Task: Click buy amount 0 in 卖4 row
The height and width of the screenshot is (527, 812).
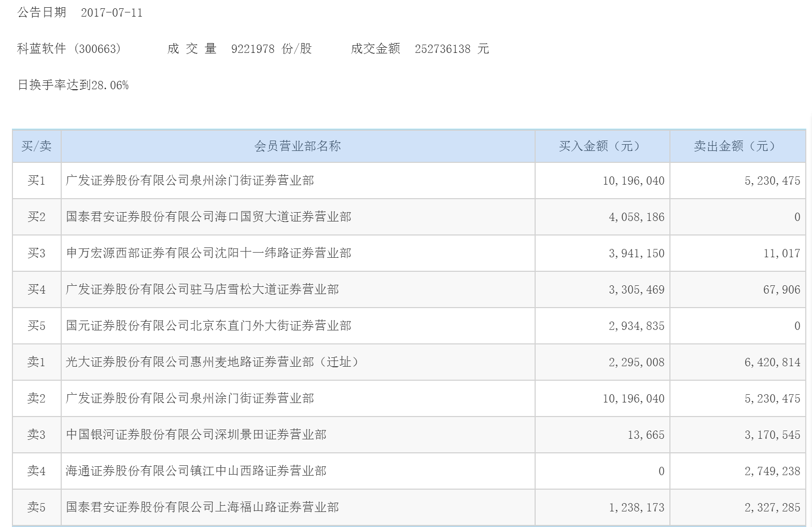Action: (x=661, y=471)
